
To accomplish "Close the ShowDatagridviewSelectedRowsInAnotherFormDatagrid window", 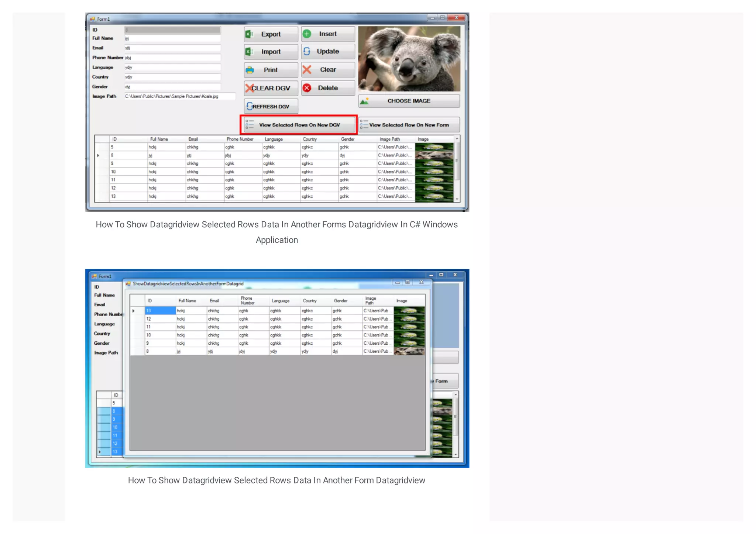I will coord(421,282).
